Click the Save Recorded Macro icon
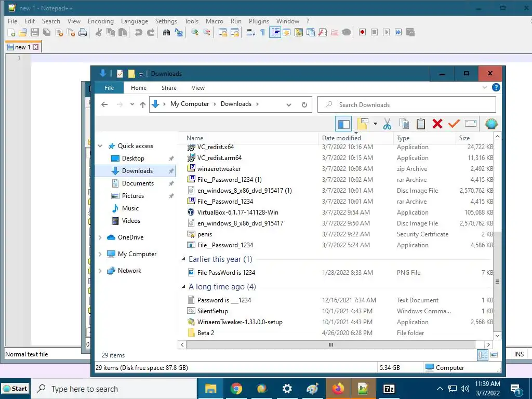 [x=410, y=32]
